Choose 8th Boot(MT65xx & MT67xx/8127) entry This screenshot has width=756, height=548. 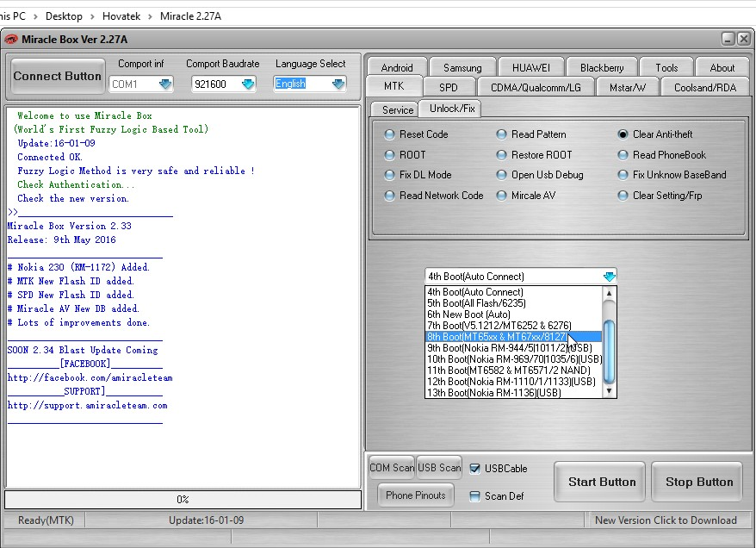(x=514, y=337)
